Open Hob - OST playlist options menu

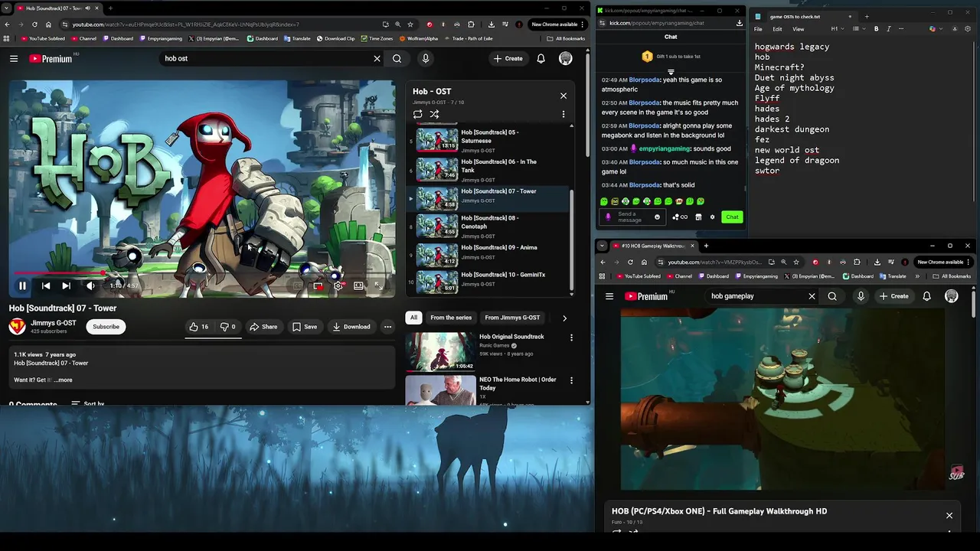point(563,114)
